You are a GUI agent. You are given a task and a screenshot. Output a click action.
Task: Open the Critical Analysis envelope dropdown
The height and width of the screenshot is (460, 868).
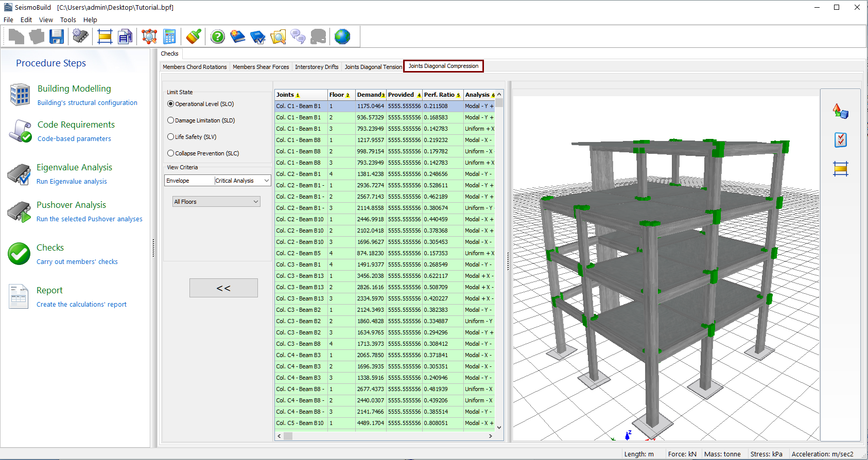tap(266, 181)
